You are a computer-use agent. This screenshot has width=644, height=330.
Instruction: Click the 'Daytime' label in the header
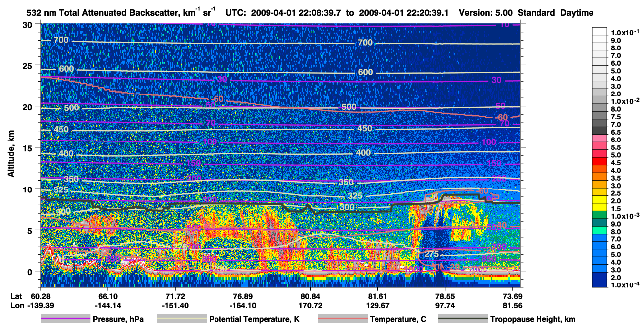tap(577, 13)
